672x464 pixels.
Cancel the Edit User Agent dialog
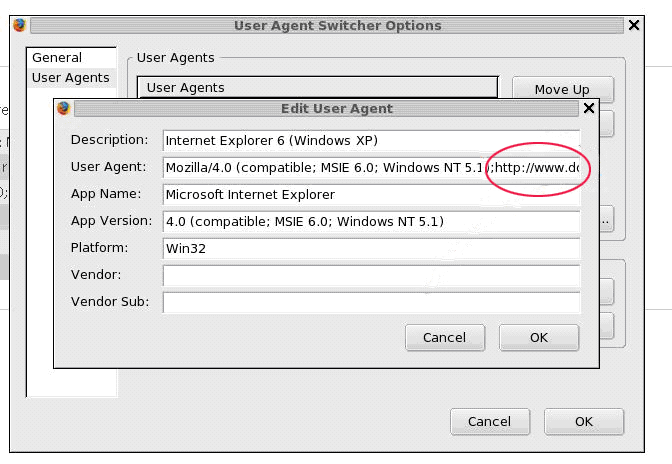[x=445, y=338]
